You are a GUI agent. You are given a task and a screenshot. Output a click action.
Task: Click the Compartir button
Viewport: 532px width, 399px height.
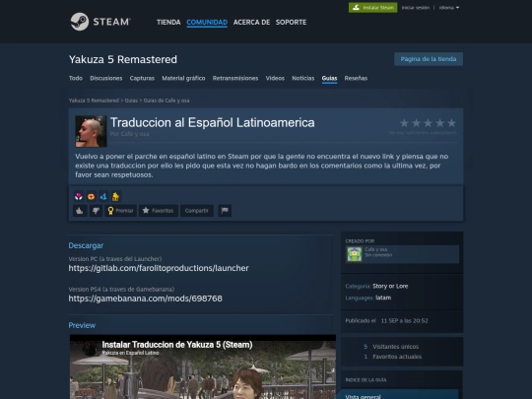(x=197, y=211)
